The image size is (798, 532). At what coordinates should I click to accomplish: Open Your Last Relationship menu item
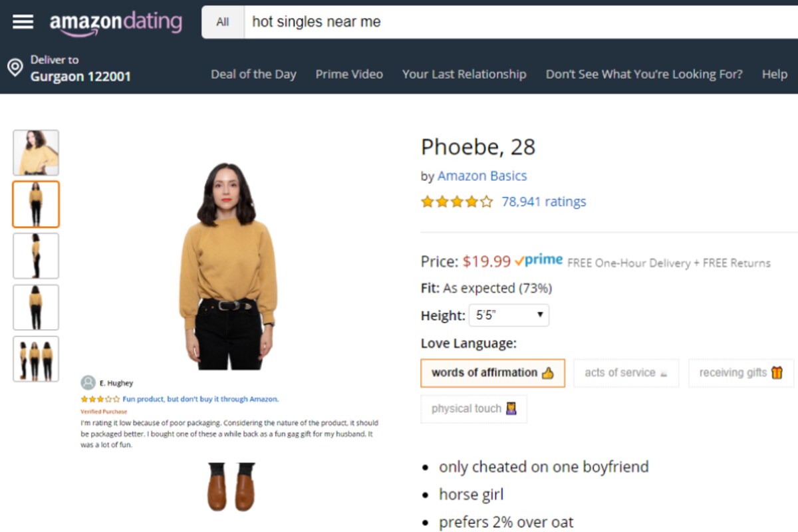click(464, 74)
